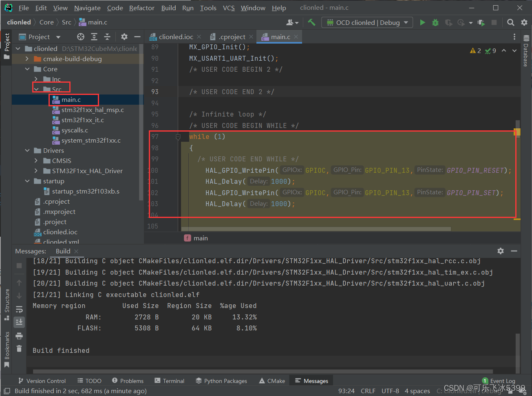The width and height of the screenshot is (532, 396).
Task: Collapse the fold marker at while loop
Action: tap(178, 137)
